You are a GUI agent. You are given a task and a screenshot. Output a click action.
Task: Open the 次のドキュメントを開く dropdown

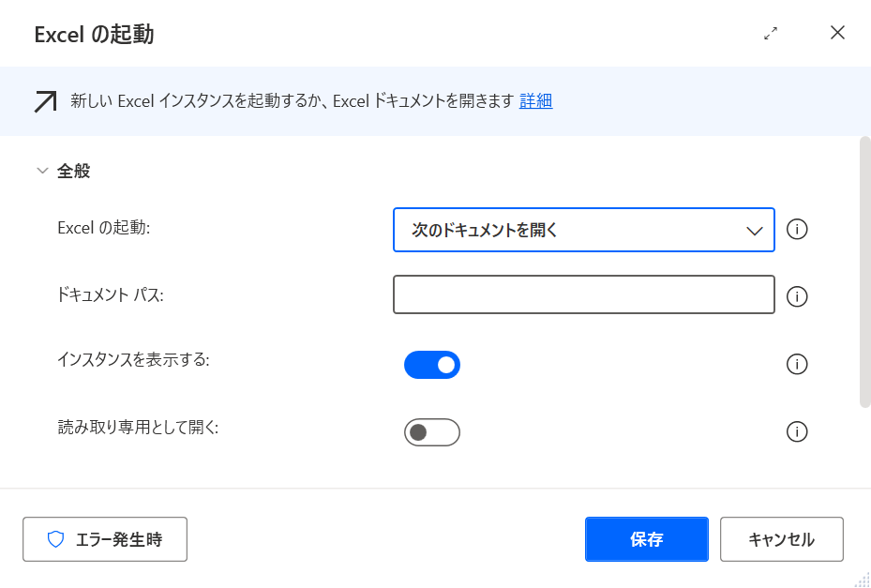(583, 230)
